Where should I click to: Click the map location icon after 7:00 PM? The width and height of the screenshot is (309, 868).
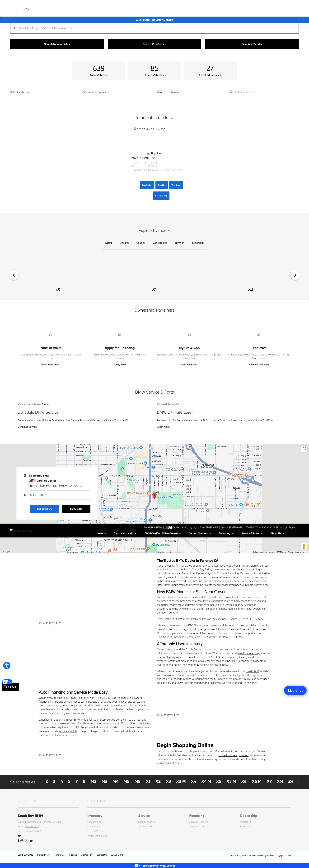click(x=281, y=528)
